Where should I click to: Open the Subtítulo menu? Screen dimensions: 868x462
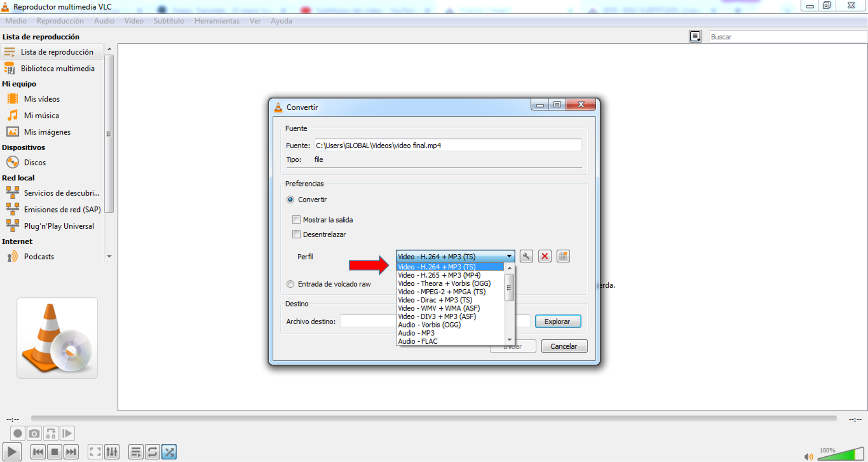[x=169, y=21]
